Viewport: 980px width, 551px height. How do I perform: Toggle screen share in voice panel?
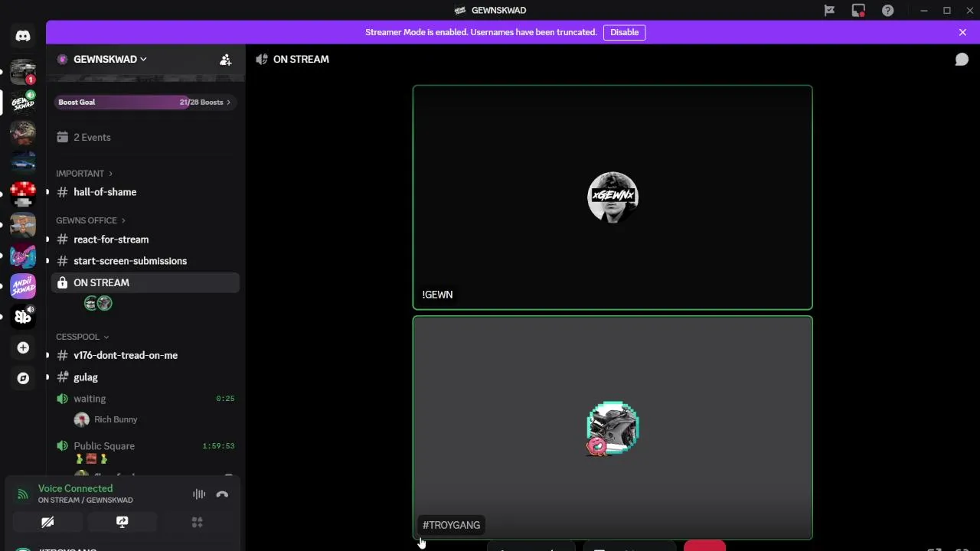(122, 522)
